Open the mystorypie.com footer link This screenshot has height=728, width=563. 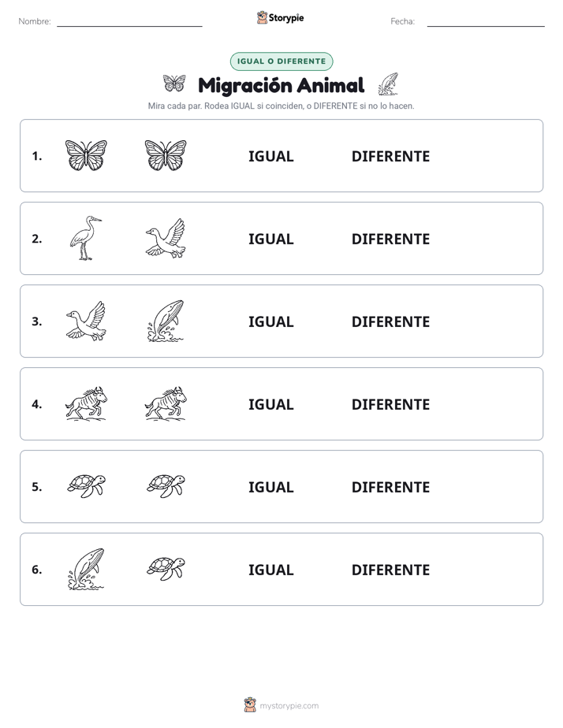pyautogui.click(x=289, y=706)
